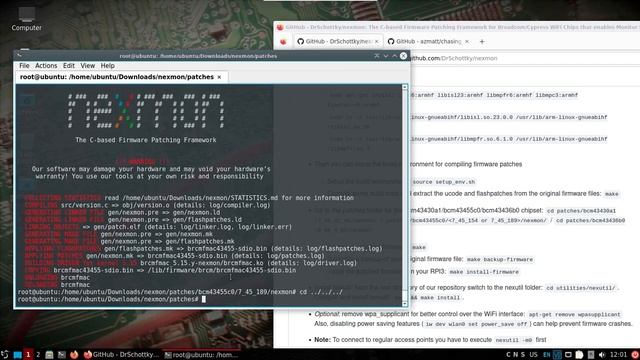Open the display tray icon

pyautogui.click(x=568, y=355)
